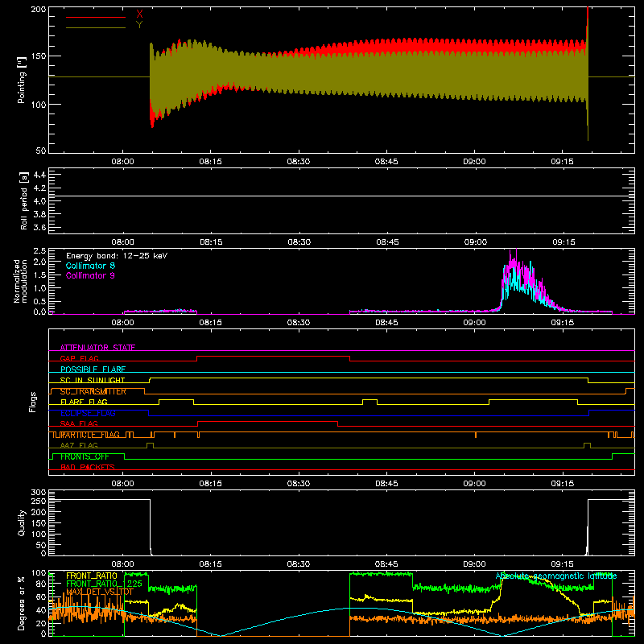
Task: Click 09:00 time label under Flags plot
Action: click(x=474, y=484)
